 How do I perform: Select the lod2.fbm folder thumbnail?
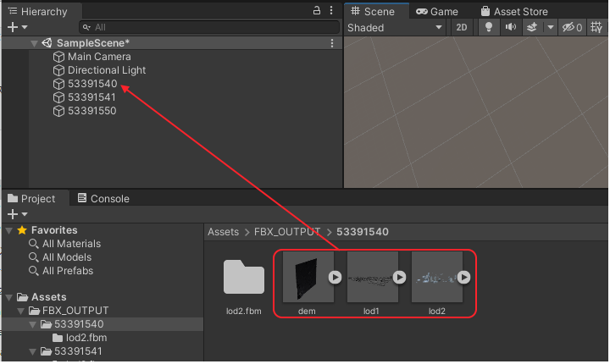244,278
